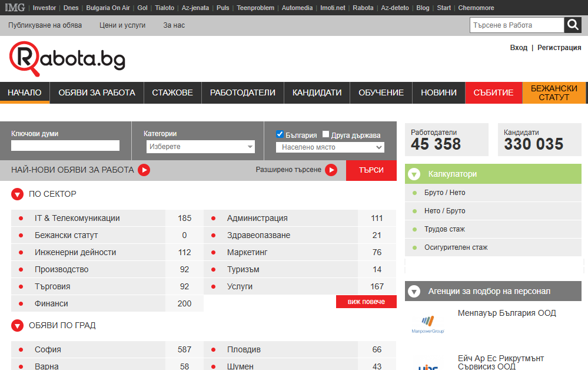Open the Обучение tab

click(381, 92)
